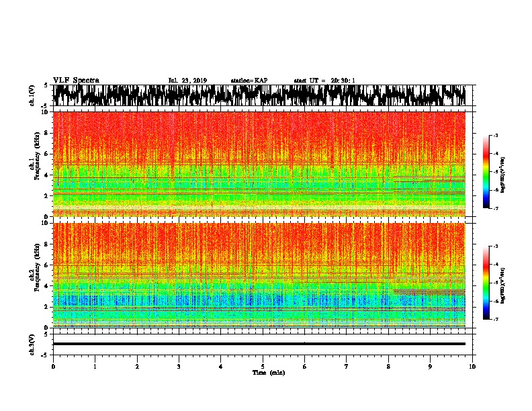Click the 'VLF Spectra' plot title
The width and height of the screenshot is (532, 411).
[76, 81]
